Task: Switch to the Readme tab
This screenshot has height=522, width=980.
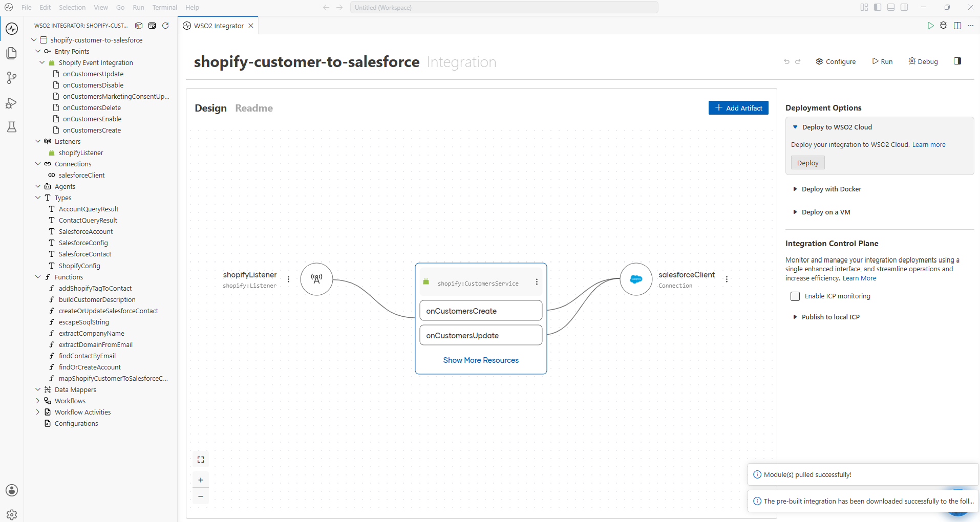Action: [x=254, y=108]
